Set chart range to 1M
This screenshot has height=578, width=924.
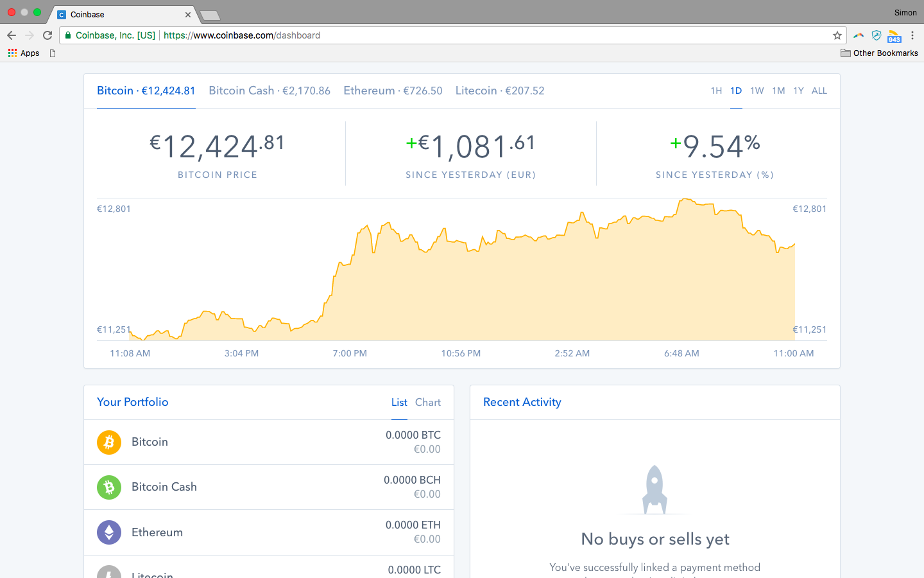778,91
